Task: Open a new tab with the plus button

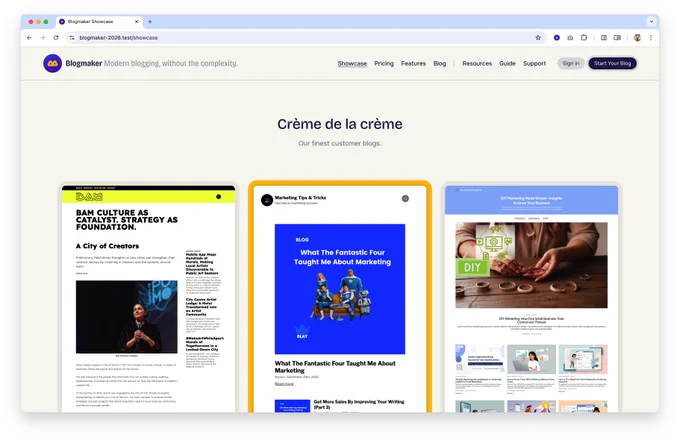Action: point(150,21)
